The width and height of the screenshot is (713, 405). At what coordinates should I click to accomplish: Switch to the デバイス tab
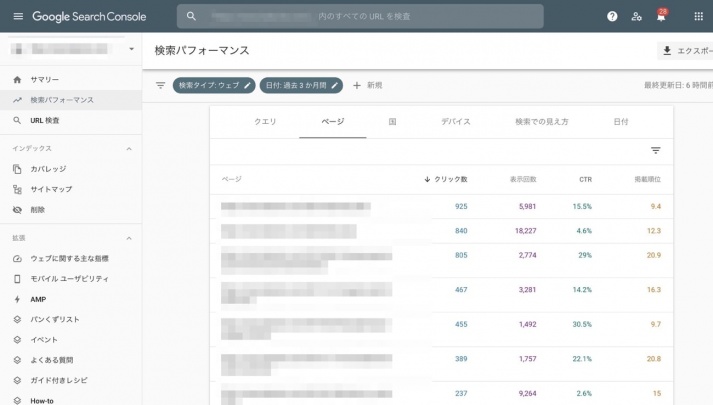[456, 122]
